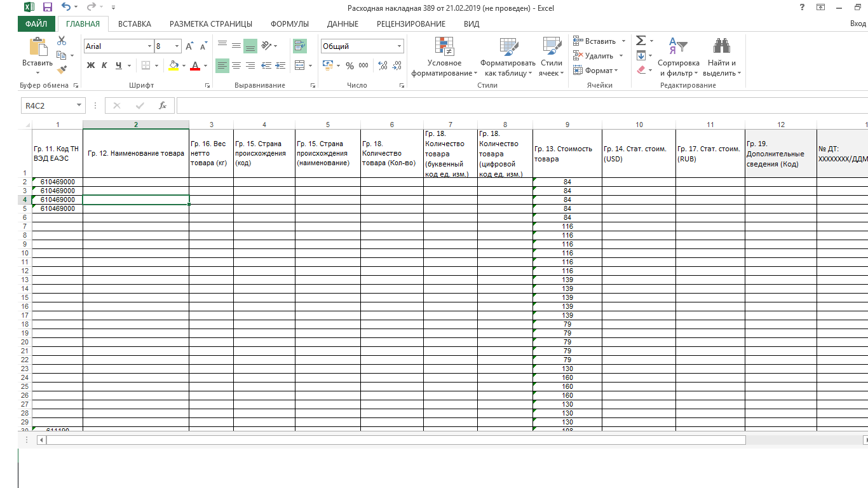Apply the yellow fill color bucket
The height and width of the screenshot is (488, 868).
pos(174,65)
